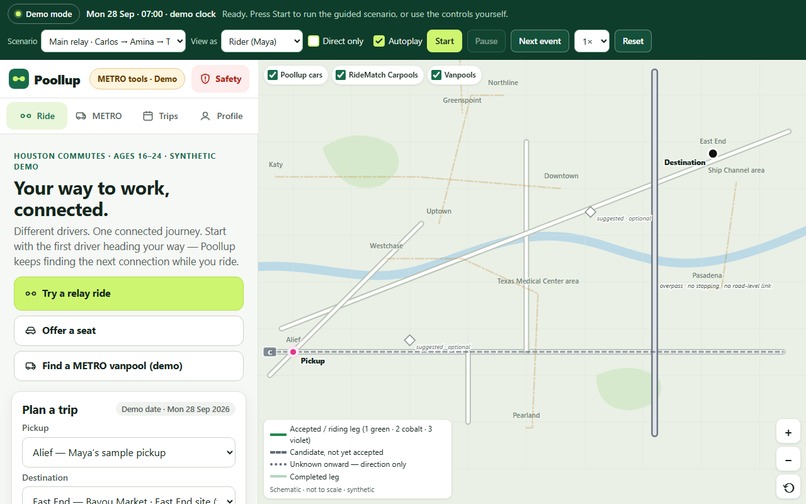Click the Ship Channel area label
Image resolution: width=806 pixels, height=504 pixels.
[736, 170]
